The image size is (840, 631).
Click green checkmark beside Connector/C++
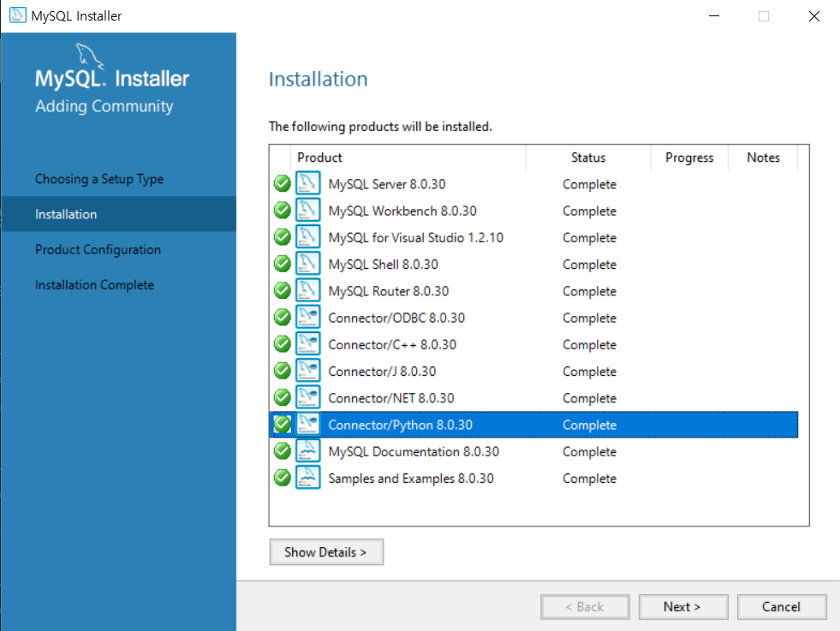tap(283, 344)
